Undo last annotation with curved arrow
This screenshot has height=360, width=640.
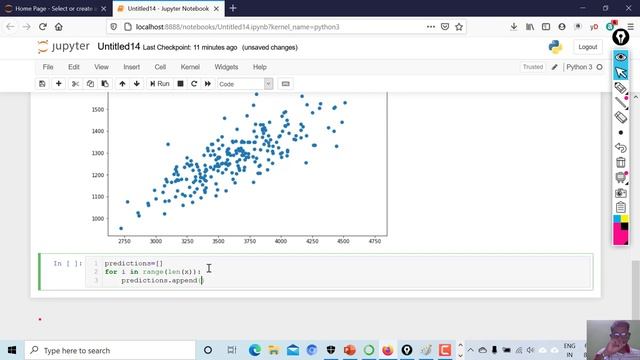621,147
